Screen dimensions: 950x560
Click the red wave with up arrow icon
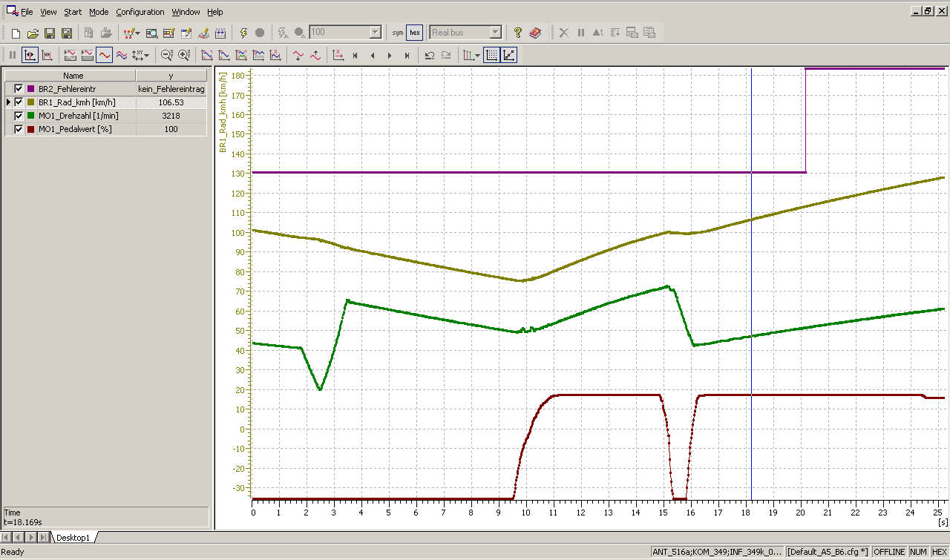point(315,55)
